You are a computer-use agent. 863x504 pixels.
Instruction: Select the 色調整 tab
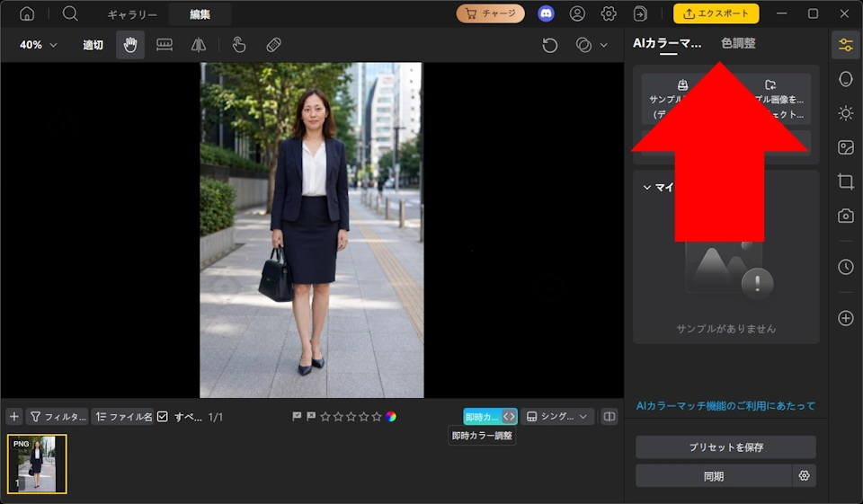pos(739,43)
